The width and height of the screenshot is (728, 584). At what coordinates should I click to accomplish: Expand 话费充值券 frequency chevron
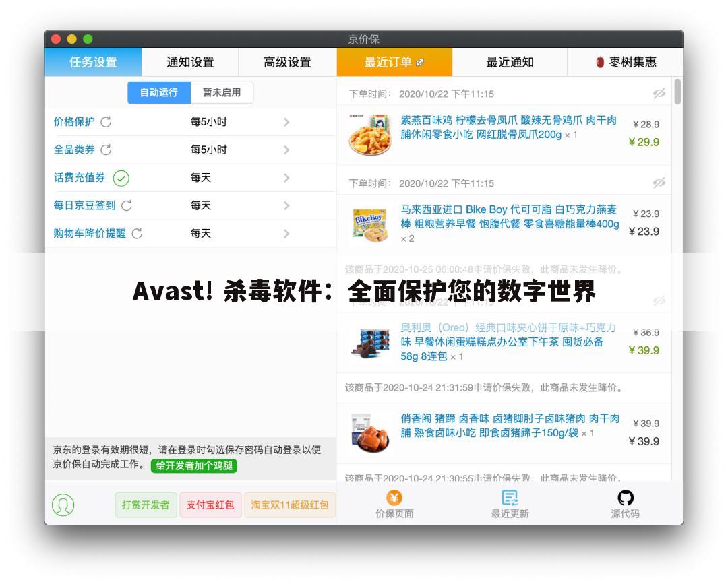pos(286,178)
